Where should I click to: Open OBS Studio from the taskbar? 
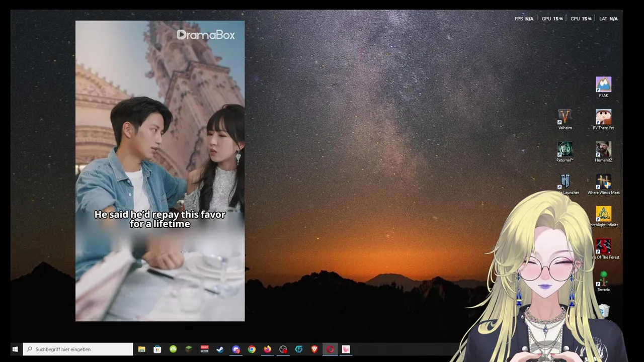click(283, 349)
